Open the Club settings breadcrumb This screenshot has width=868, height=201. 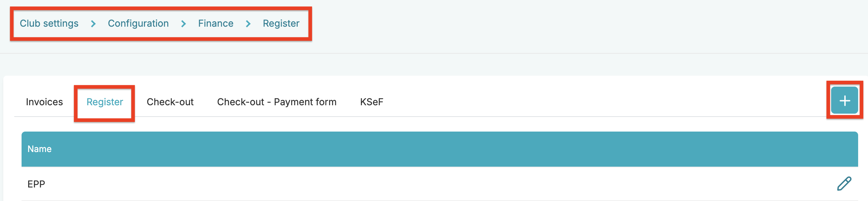pyautogui.click(x=49, y=23)
